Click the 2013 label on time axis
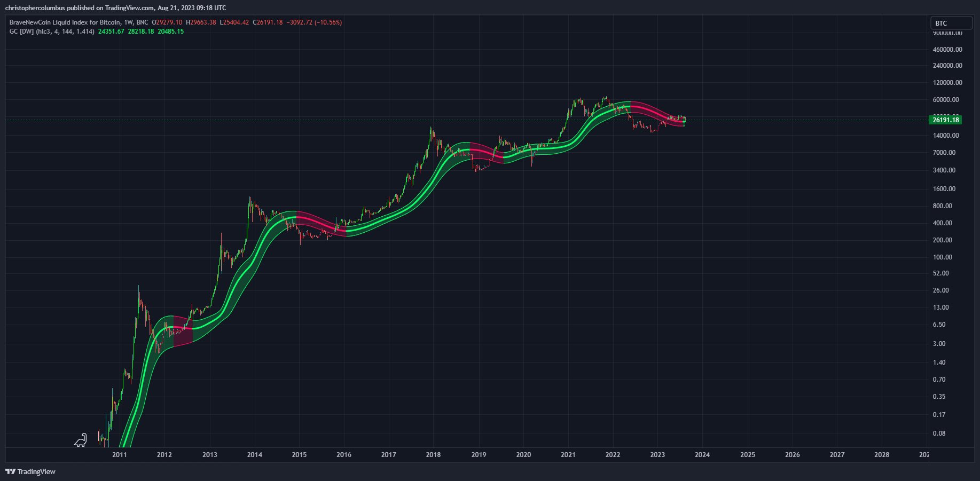 click(x=210, y=455)
